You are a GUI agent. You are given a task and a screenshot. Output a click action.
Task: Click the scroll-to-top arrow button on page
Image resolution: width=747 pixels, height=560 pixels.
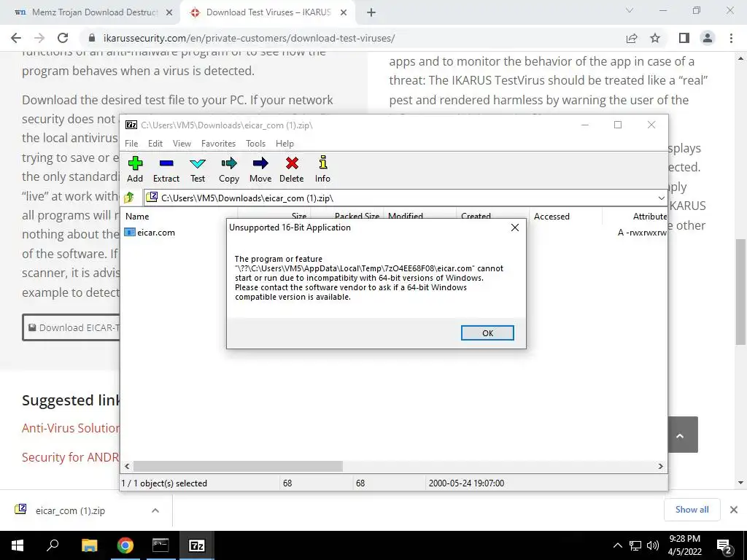681,435
